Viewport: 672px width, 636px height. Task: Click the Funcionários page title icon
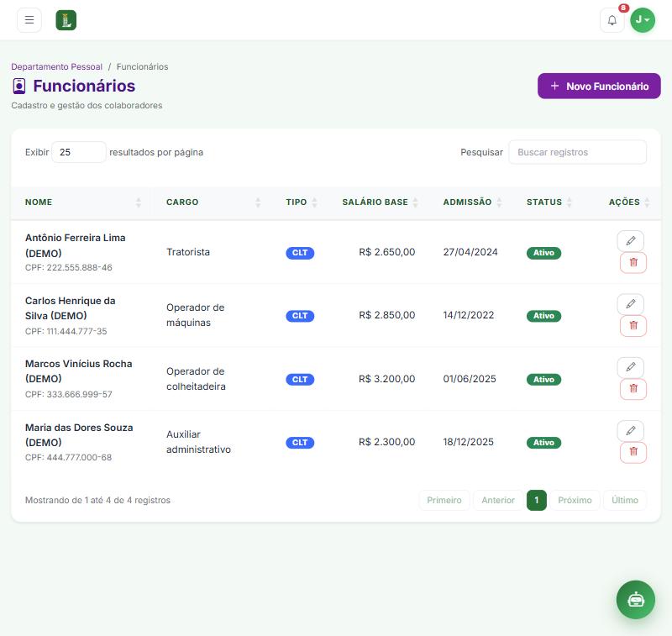pyautogui.click(x=18, y=87)
